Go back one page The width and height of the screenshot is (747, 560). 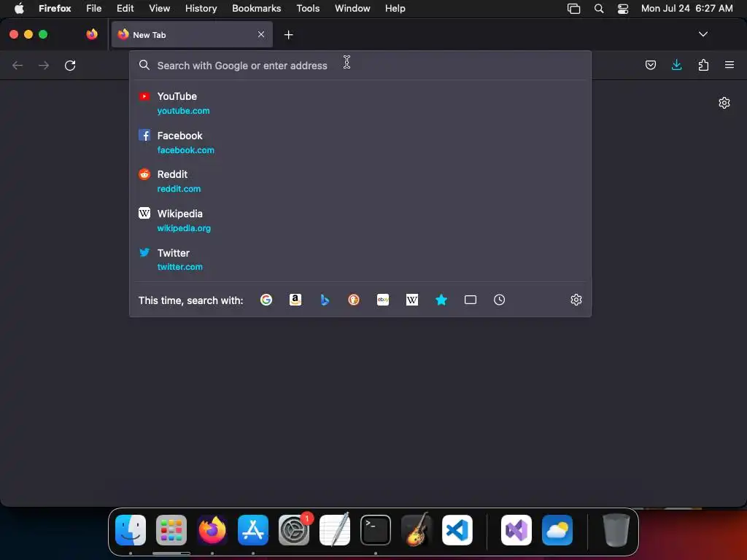pos(18,65)
